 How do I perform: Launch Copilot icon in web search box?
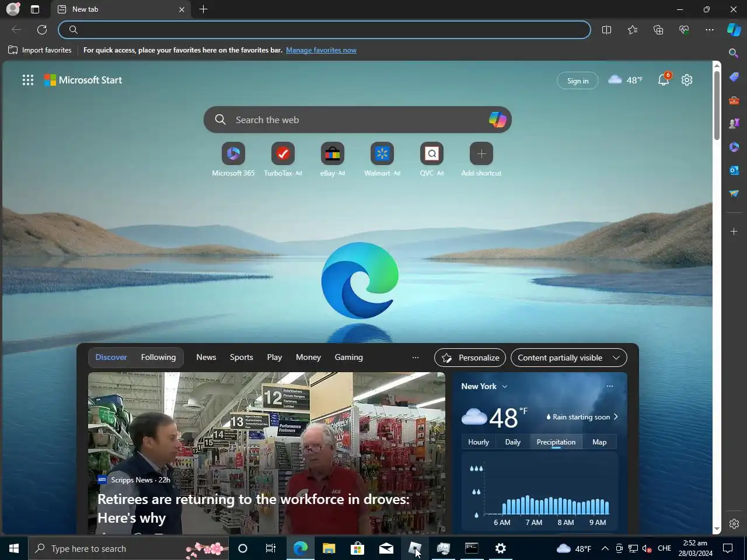point(497,120)
